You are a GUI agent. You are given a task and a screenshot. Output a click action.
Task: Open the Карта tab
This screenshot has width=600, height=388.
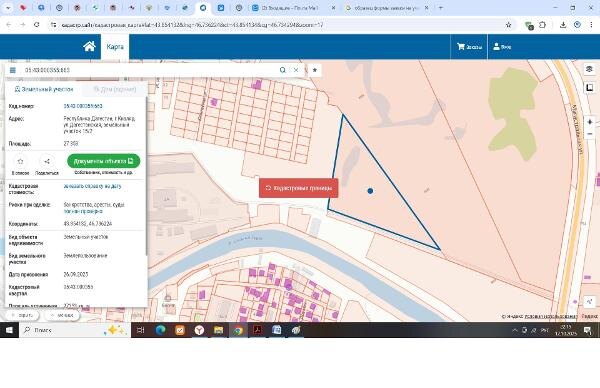coord(115,47)
